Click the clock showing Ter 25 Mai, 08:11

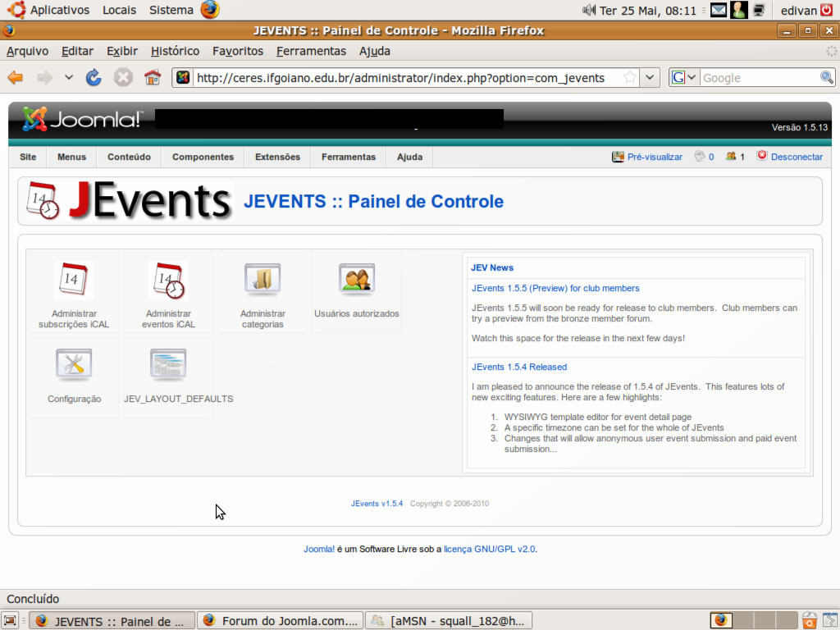pos(648,10)
